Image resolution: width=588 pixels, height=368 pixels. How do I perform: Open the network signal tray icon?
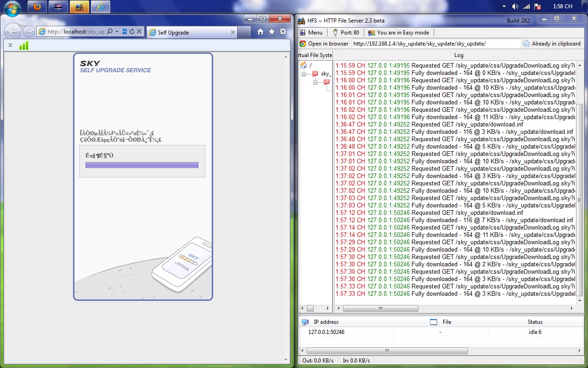click(x=526, y=6)
